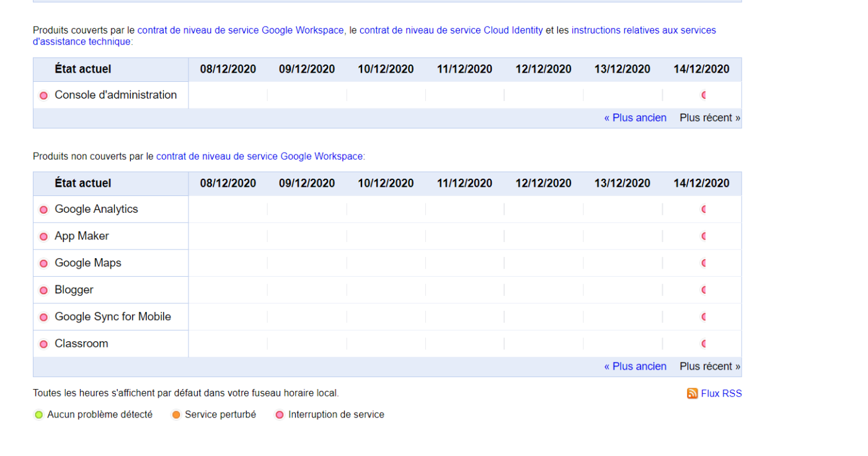Click the 'Google Analytics' row label
Image resolution: width=868 pixels, height=456 pixels.
pyautogui.click(x=96, y=209)
